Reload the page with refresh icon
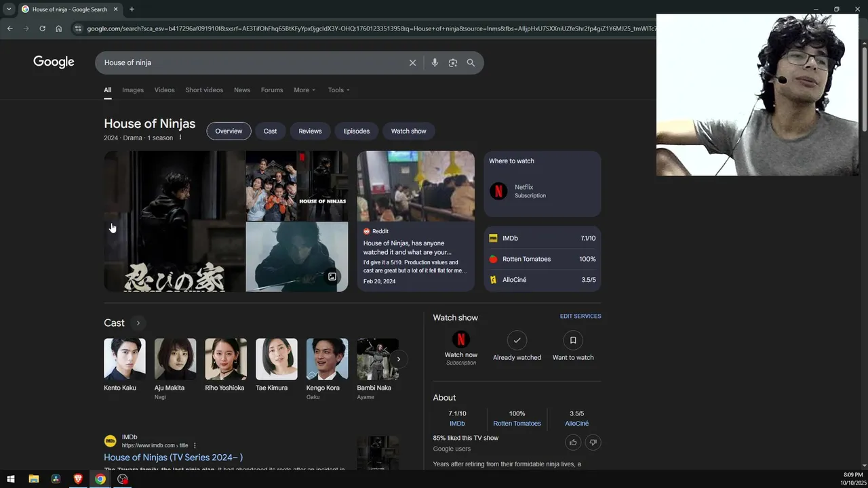868x488 pixels. (42, 28)
